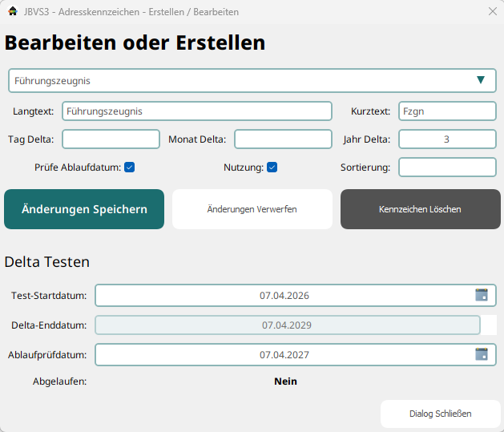This screenshot has height=432, width=504.
Task: Click the Test-Startdatum date field
Action: point(284,296)
